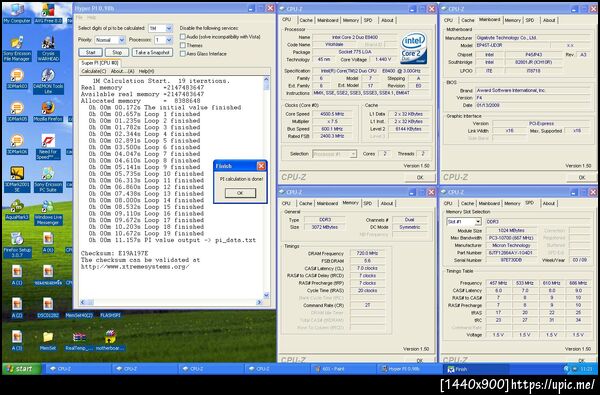Open the Need for Speed shortcut

[x=48, y=147]
